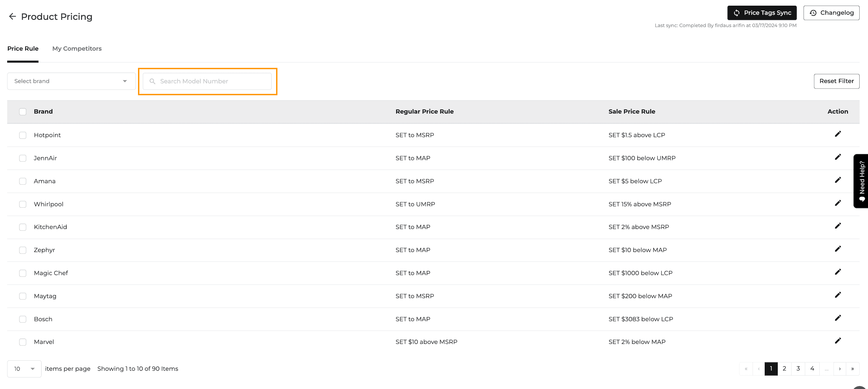The width and height of the screenshot is (868, 389).
Task: Tick the Whirlpool row checkbox
Action: coord(22,204)
